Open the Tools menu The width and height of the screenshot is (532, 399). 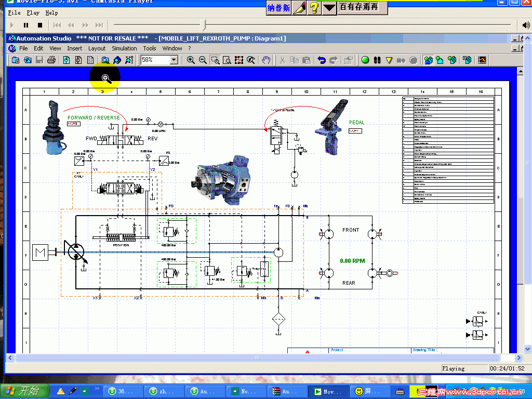[x=149, y=48]
